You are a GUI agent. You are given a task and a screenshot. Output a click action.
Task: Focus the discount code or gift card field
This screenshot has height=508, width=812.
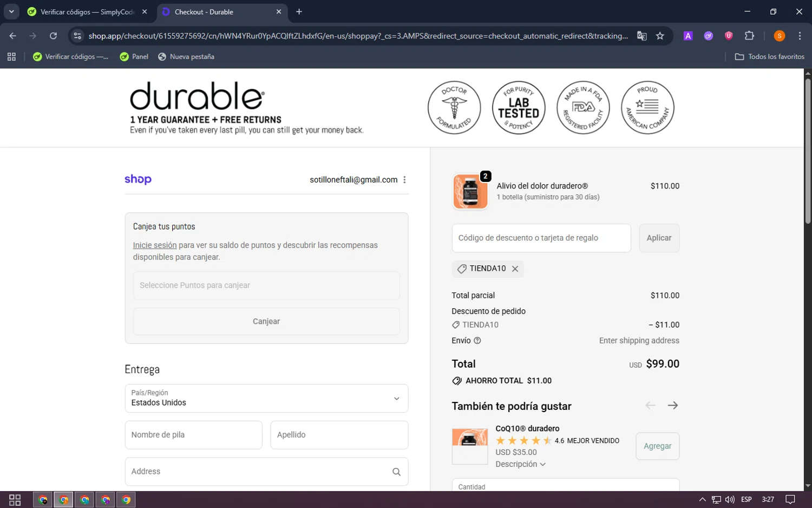click(x=541, y=238)
